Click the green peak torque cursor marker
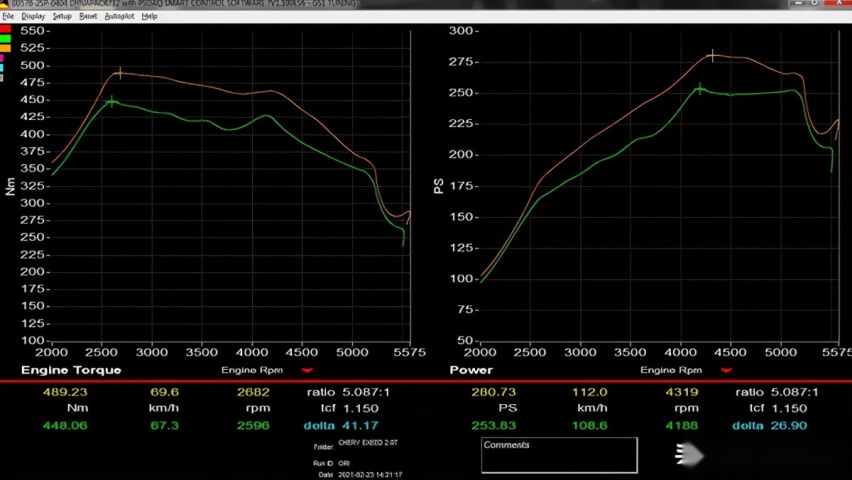 112,101
